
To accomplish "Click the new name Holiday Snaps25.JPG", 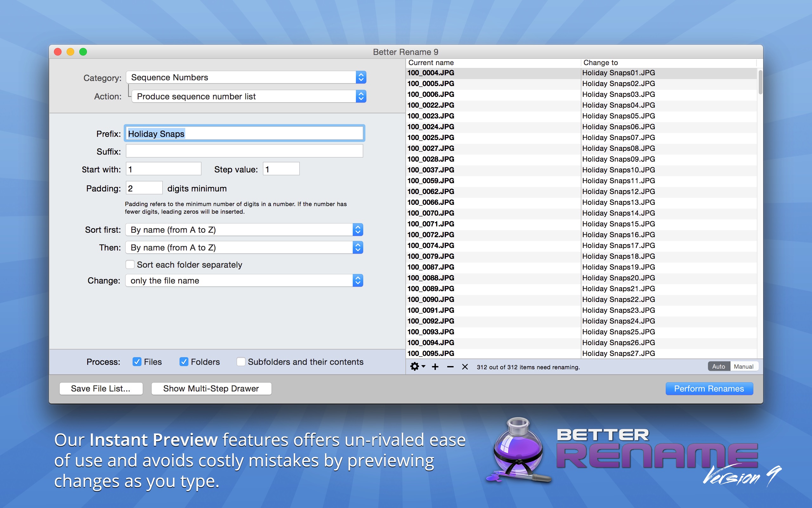I will click(619, 332).
